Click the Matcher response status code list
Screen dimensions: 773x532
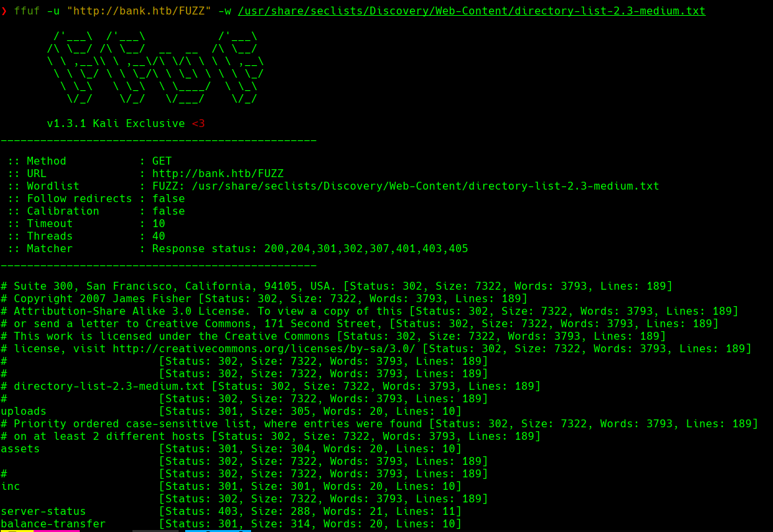point(366,249)
